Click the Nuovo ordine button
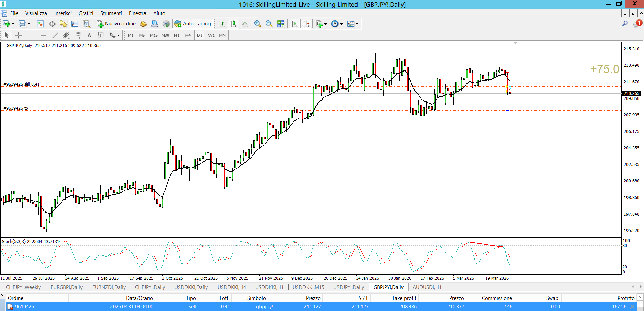The image size is (644, 311). coord(116,24)
